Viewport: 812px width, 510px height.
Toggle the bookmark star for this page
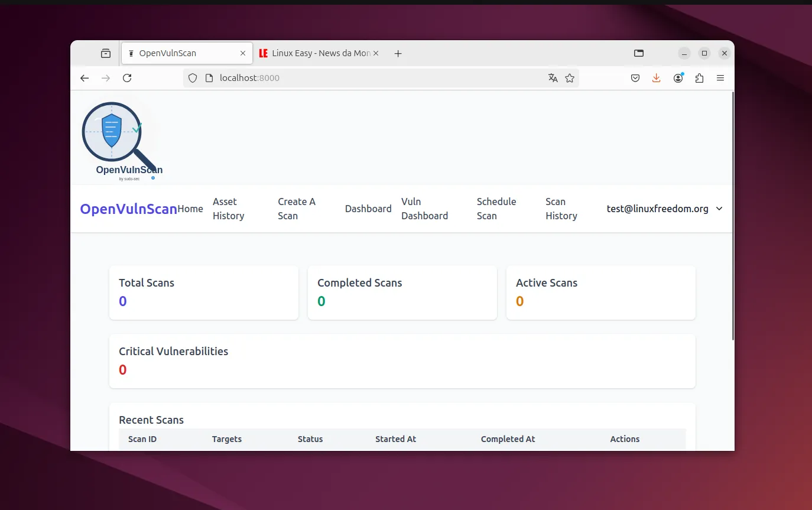570,77
